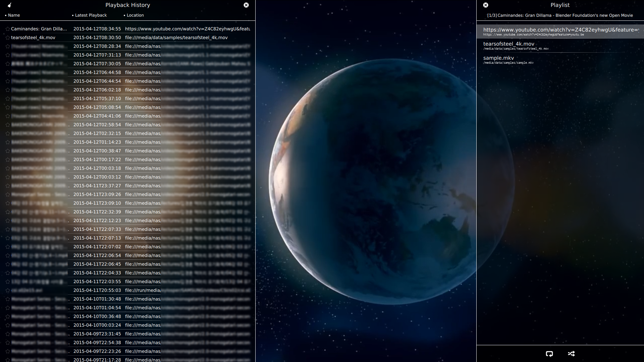Star the entry played 2015-04-12T01:14:23
Screen dimensions: 644x362
point(7,142)
